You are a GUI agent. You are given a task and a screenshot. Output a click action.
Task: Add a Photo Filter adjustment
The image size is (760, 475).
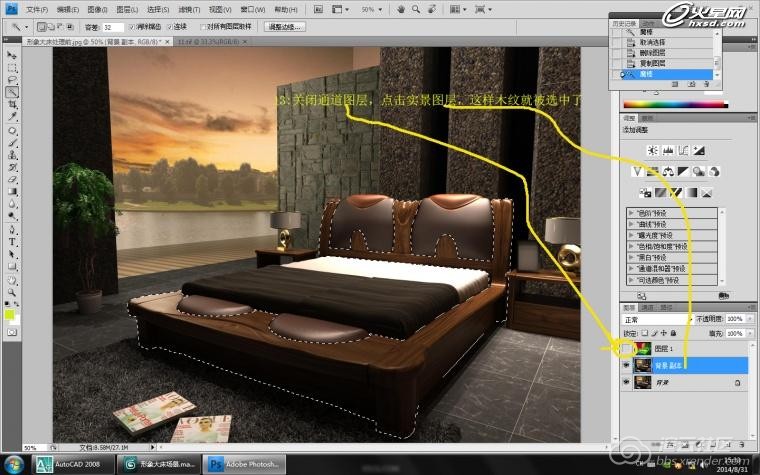pos(698,171)
